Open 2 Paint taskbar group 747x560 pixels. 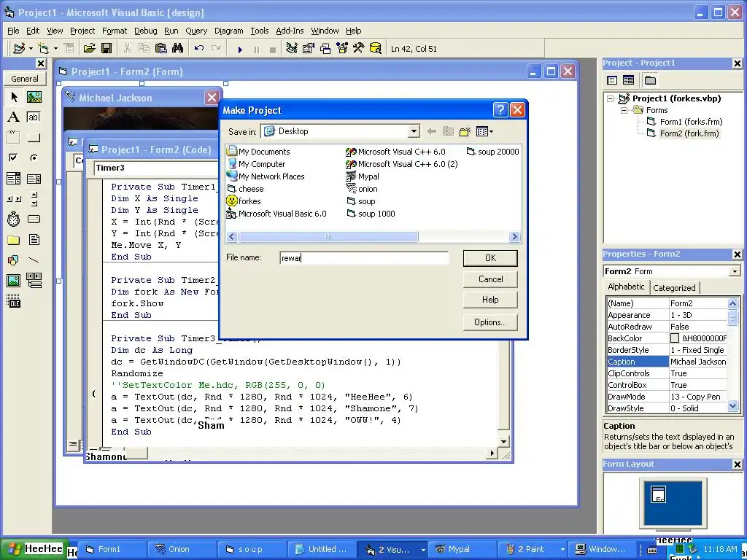pyautogui.click(x=531, y=550)
